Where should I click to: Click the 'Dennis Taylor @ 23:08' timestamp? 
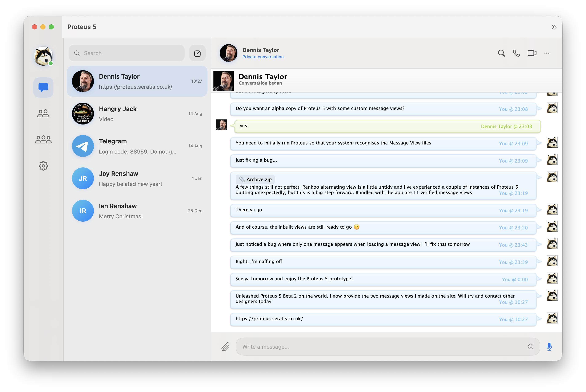pyautogui.click(x=506, y=126)
